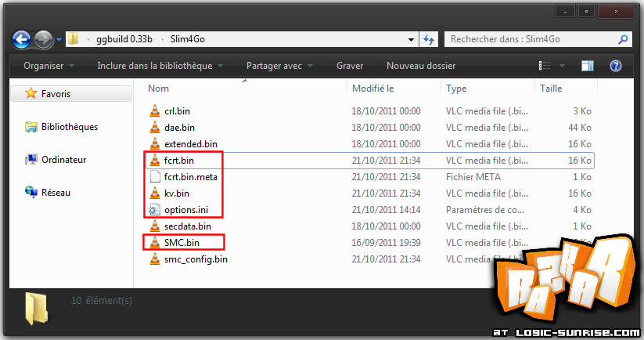The width and height of the screenshot is (644, 340).
Task: Click the fcrt.bin.meta blank file icon
Action: [154, 177]
